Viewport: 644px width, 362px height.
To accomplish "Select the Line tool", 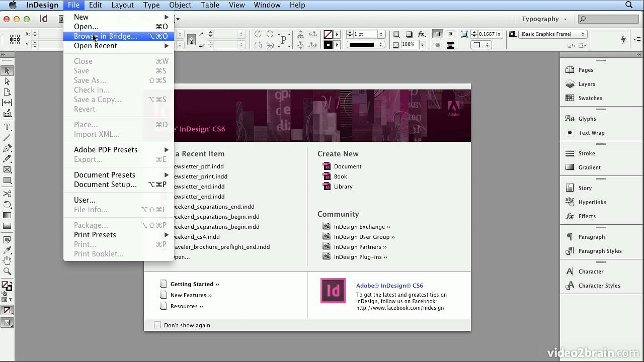I will point(7,138).
